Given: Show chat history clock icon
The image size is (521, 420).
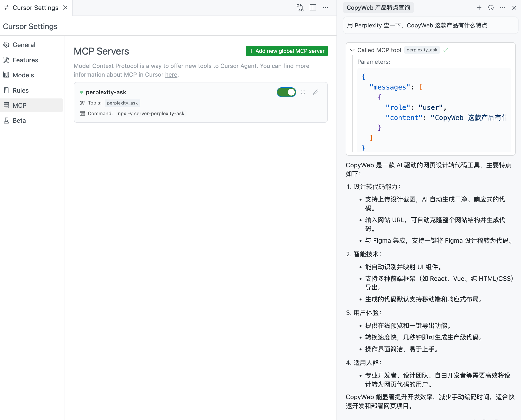Looking at the screenshot, I should (x=491, y=8).
